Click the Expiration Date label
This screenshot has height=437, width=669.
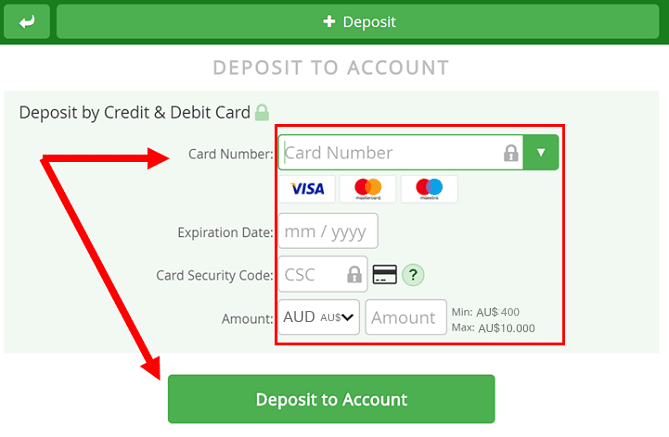point(225,233)
